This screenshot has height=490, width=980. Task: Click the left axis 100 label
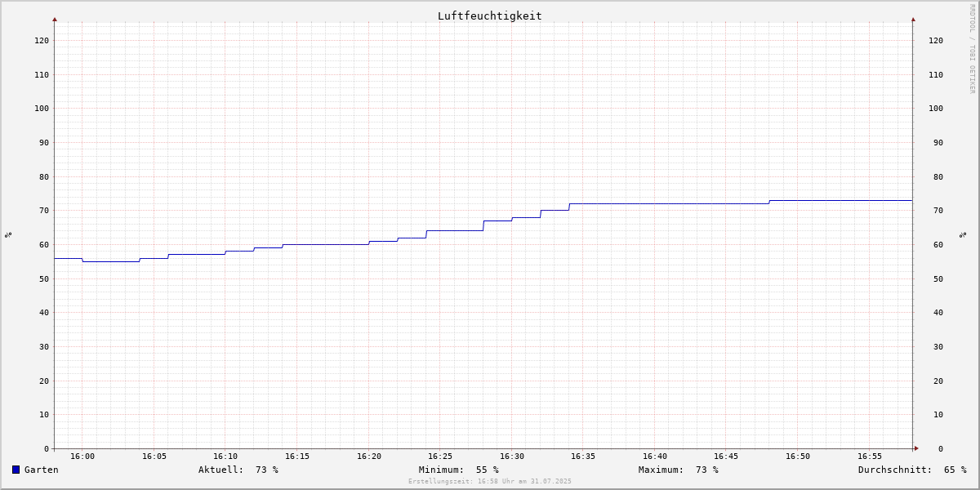(42, 108)
